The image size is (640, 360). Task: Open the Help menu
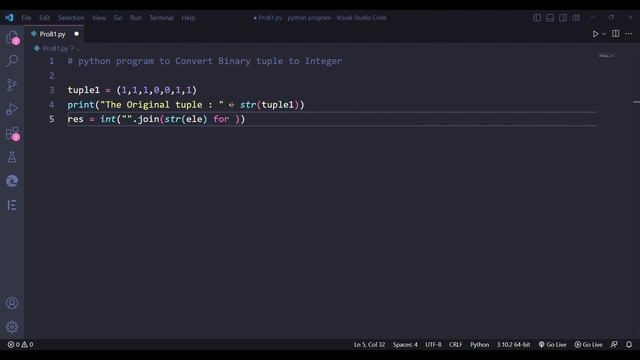pos(188,18)
